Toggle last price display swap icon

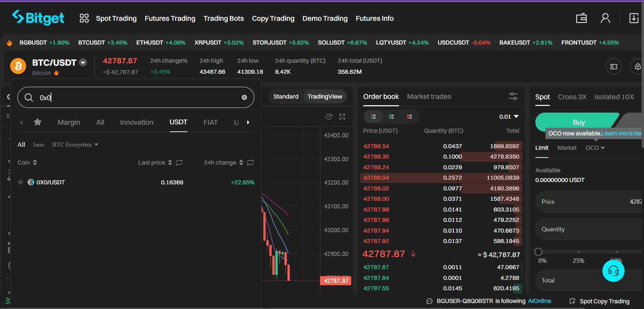tap(179, 163)
